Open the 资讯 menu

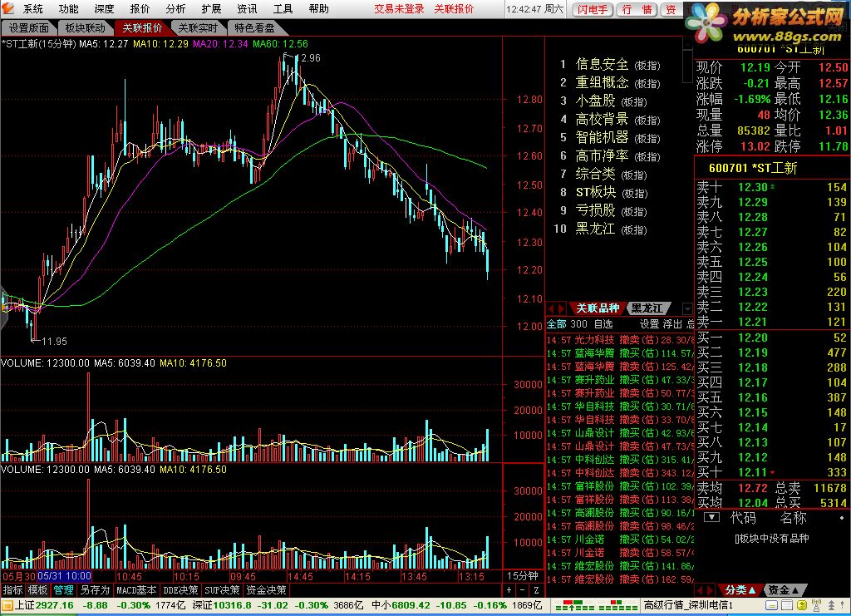(247, 8)
